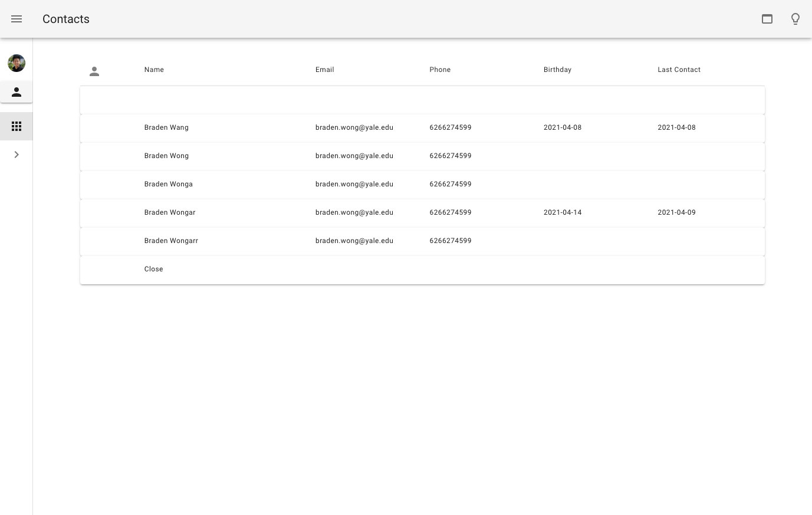812x515 pixels.
Task: Click Braden Wongar's birthday 2021-04-14
Action: 563,212
